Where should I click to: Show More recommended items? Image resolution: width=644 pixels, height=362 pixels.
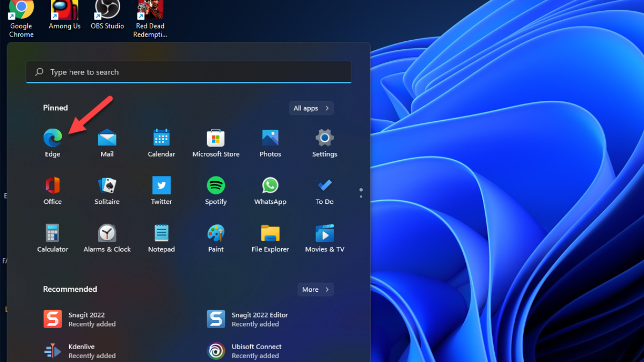[x=316, y=290]
